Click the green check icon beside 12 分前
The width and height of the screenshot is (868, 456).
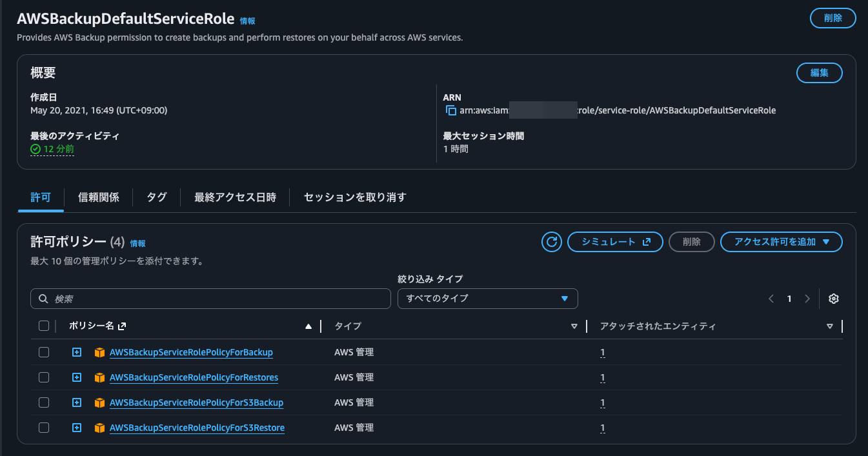click(x=34, y=149)
